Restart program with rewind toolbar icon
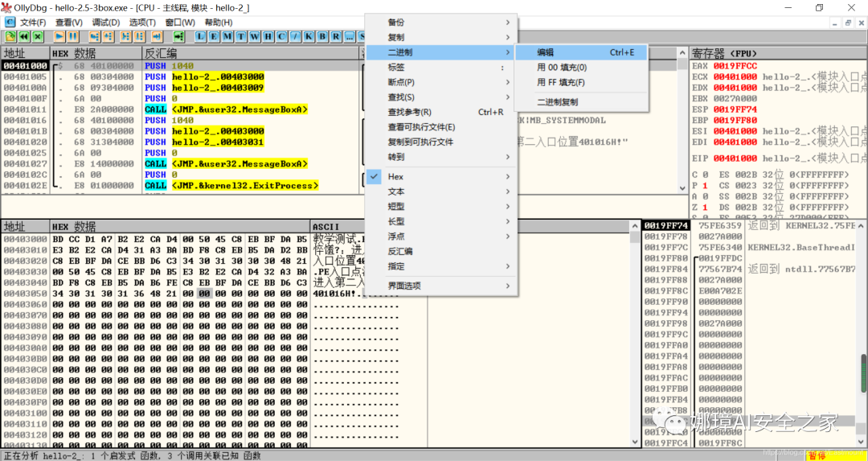The height and width of the screenshot is (461, 868). pos(24,36)
